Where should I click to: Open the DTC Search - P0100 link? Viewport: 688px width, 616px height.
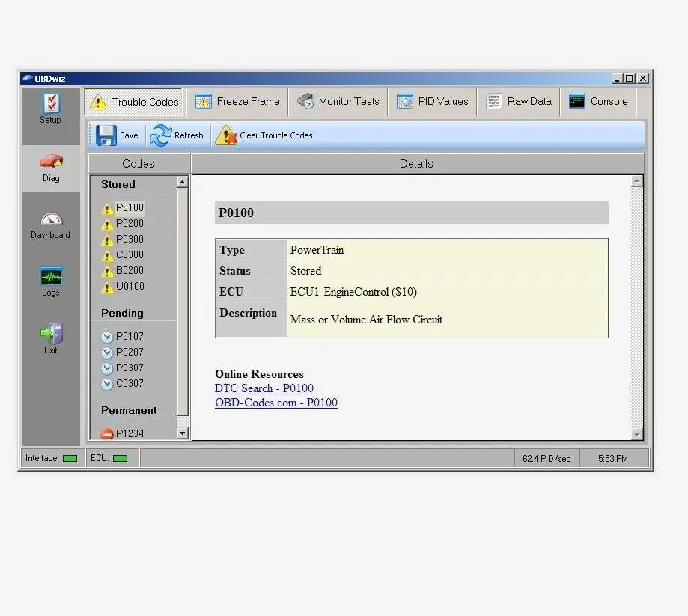[264, 388]
